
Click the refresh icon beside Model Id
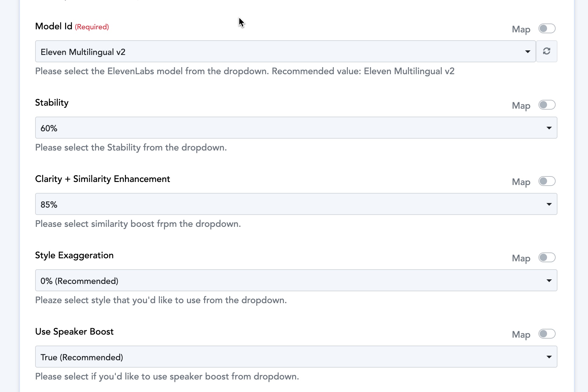point(546,51)
